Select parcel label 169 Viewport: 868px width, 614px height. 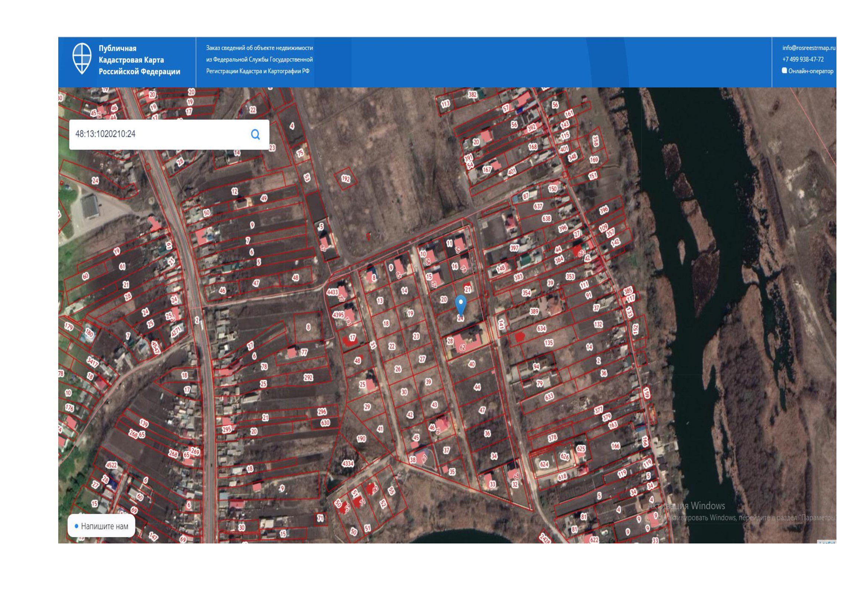tap(594, 160)
